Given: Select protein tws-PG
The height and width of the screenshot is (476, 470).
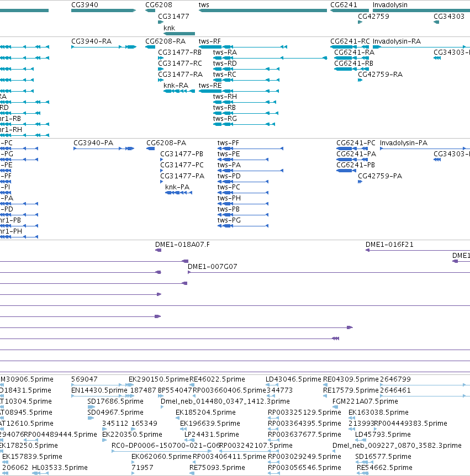Looking at the screenshot, I should click(x=243, y=226).
